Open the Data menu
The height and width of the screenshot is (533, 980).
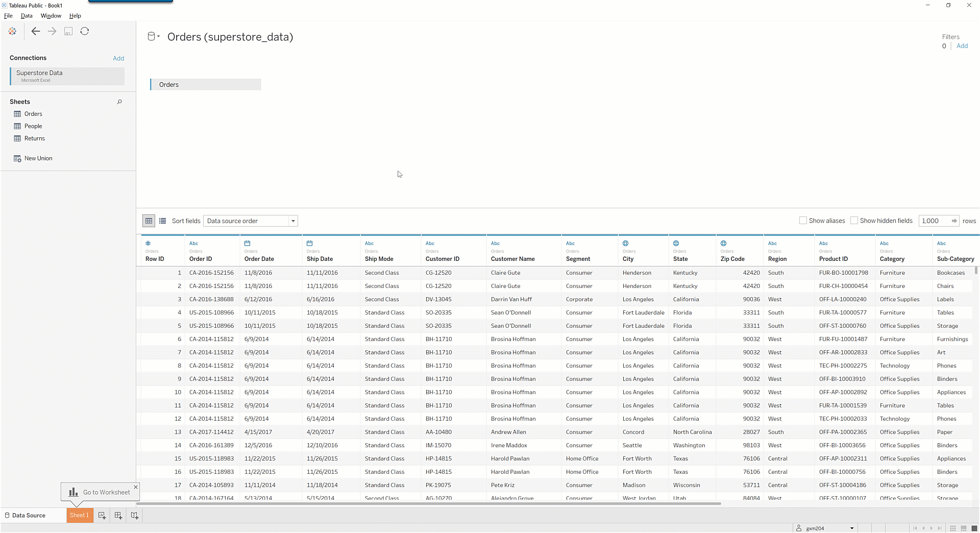pos(27,16)
